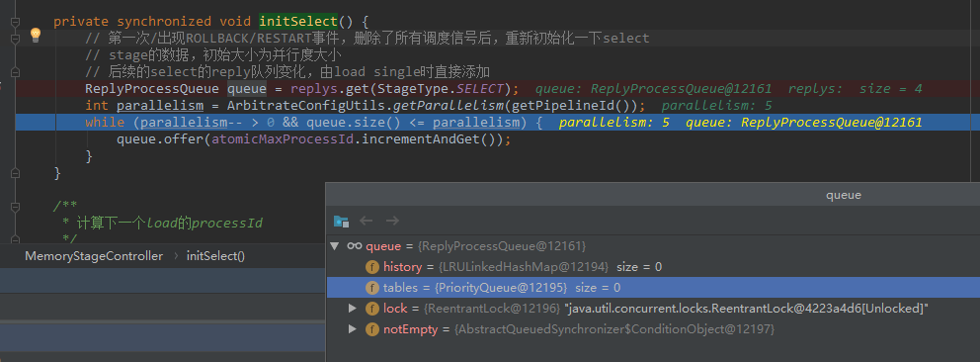This screenshot has height=362, width=980.
Task: Expand the notEmpty ConditionObject node
Action: pos(353,328)
